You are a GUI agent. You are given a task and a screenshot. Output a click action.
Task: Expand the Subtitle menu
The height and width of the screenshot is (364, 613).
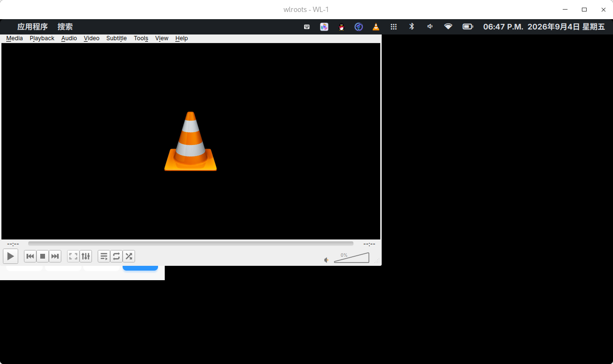pyautogui.click(x=116, y=38)
